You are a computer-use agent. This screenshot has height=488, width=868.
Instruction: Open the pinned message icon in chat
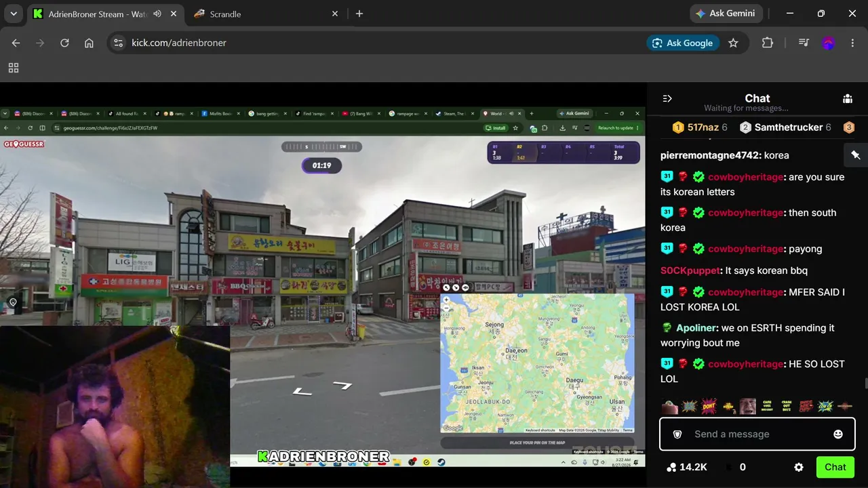coord(856,155)
